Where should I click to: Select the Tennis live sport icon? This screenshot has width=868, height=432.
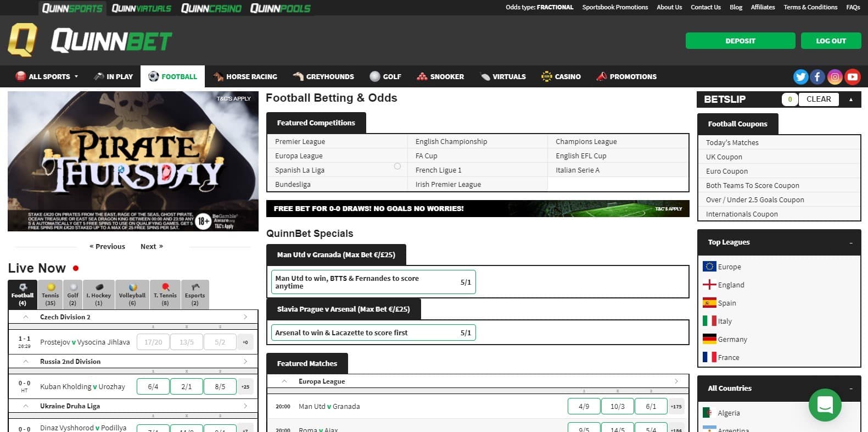point(51,295)
